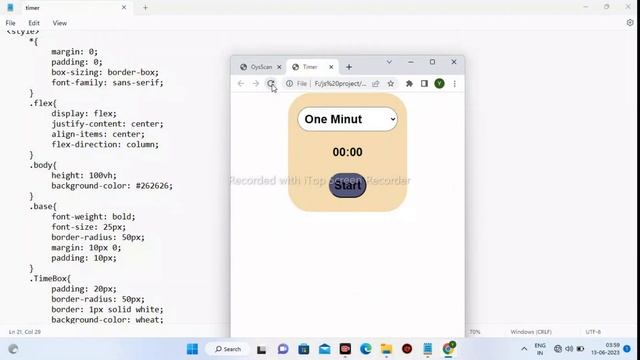
Task: Click the '.TimeBox{' selector line
Action: (x=50, y=278)
